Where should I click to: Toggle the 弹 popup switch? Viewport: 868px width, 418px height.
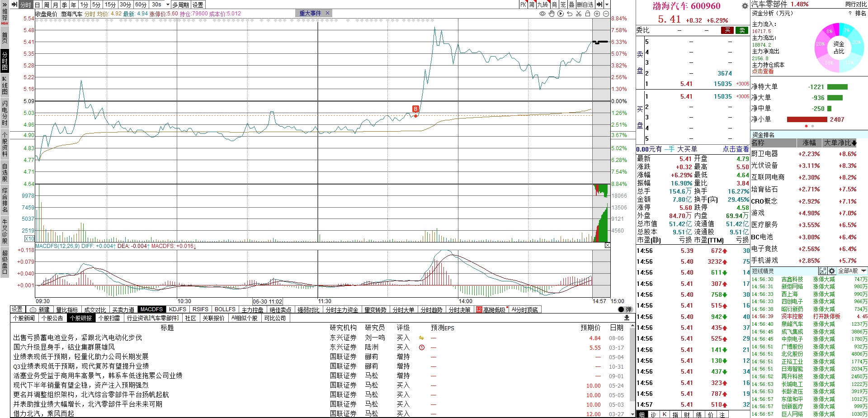tap(625, 309)
